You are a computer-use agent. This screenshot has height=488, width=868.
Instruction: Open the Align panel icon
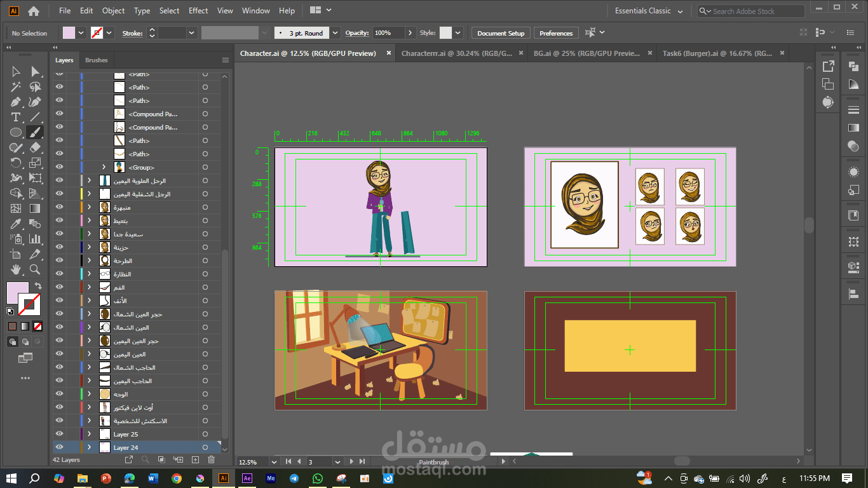pos(853,293)
